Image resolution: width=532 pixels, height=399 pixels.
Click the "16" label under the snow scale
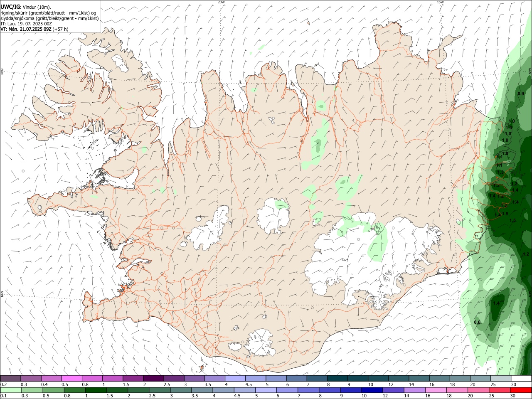tap(432, 384)
